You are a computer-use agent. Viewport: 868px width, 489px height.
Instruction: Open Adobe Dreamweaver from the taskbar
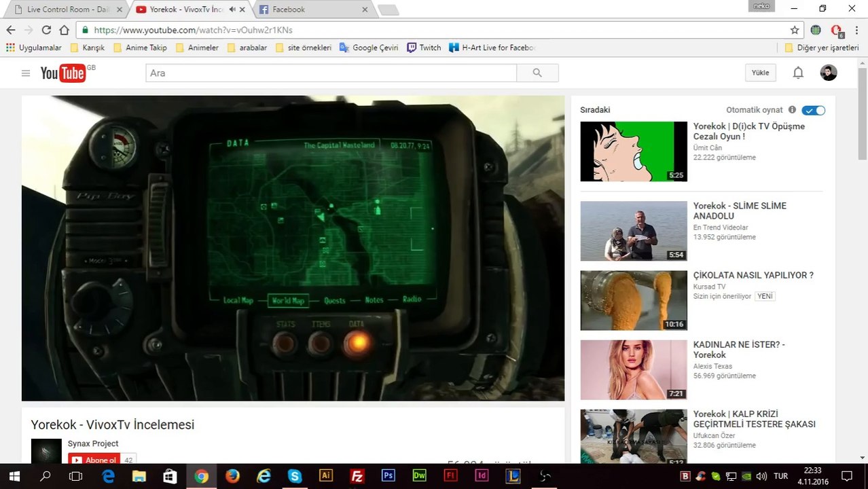point(420,476)
